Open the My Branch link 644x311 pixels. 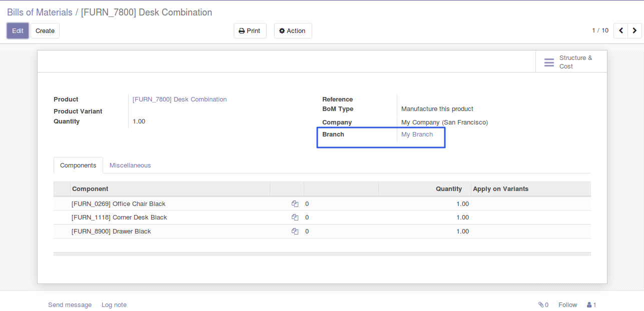(x=417, y=134)
